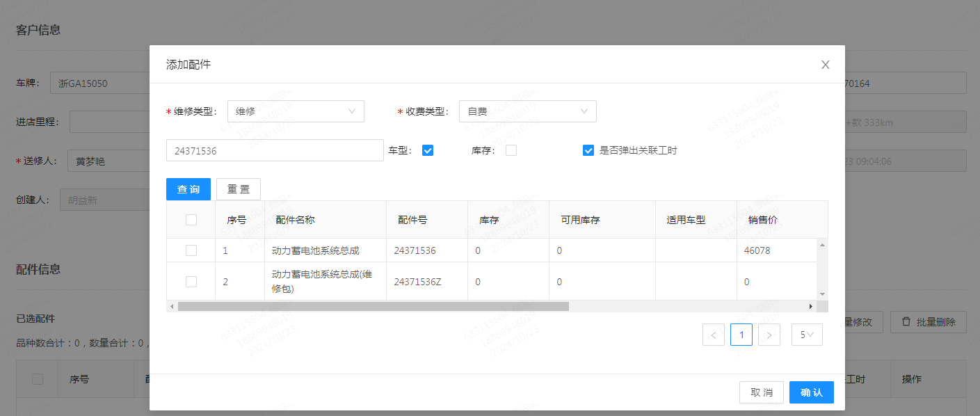
Task: Click the table's vertical scroll-up arrow
Action: point(822,244)
